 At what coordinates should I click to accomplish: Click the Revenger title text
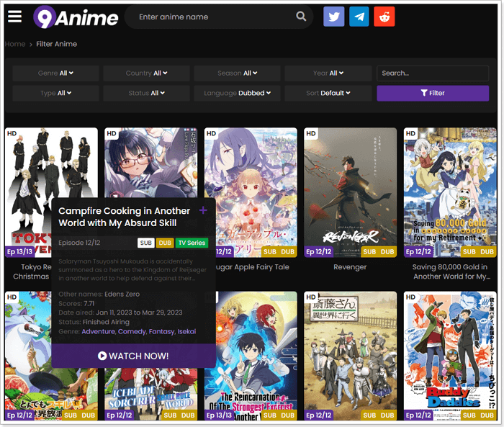(350, 267)
